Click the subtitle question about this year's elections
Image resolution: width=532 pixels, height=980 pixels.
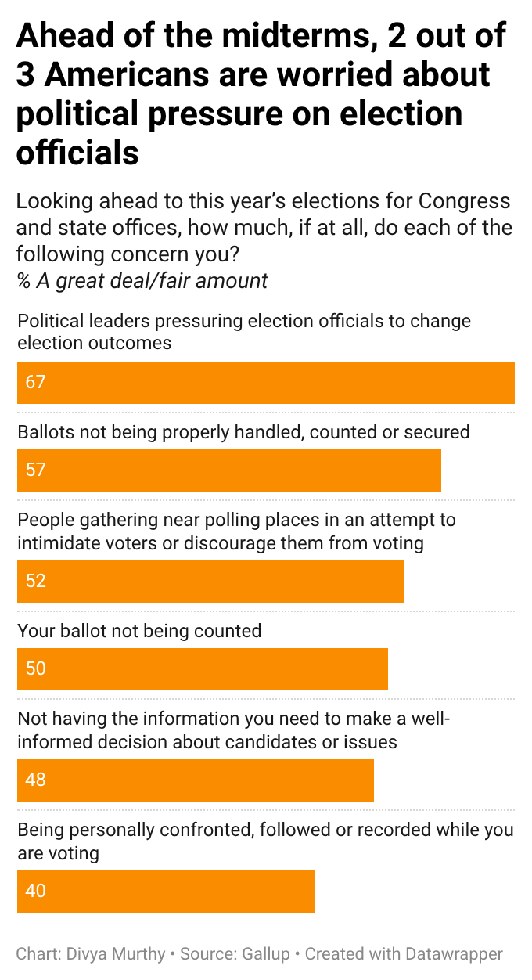264,228
